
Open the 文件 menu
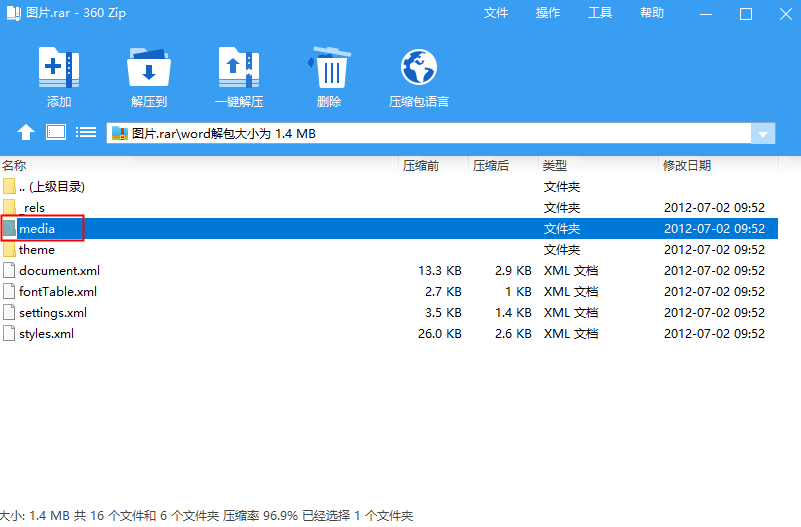pos(496,13)
